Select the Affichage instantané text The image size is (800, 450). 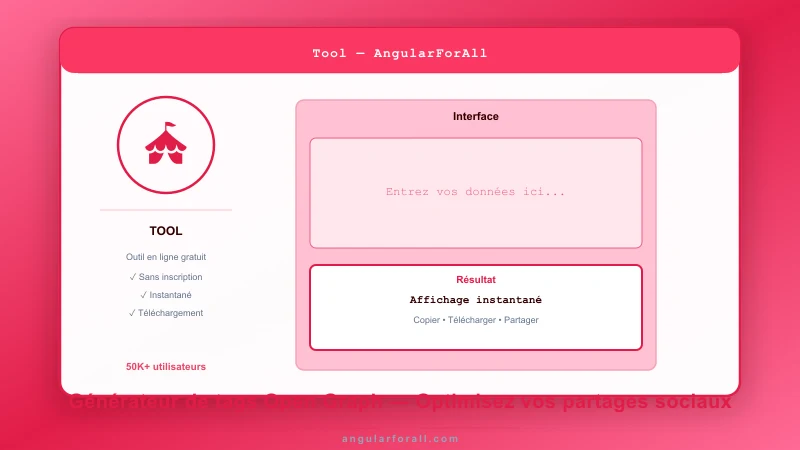[476, 300]
